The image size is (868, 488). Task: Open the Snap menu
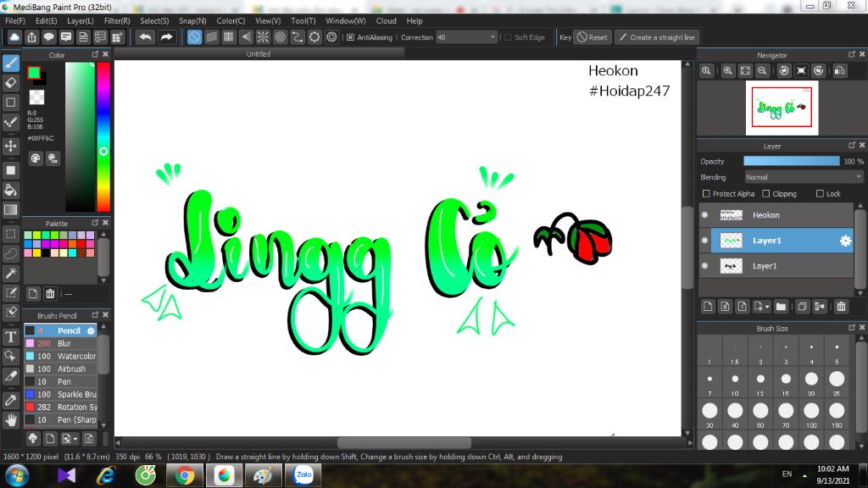point(192,20)
